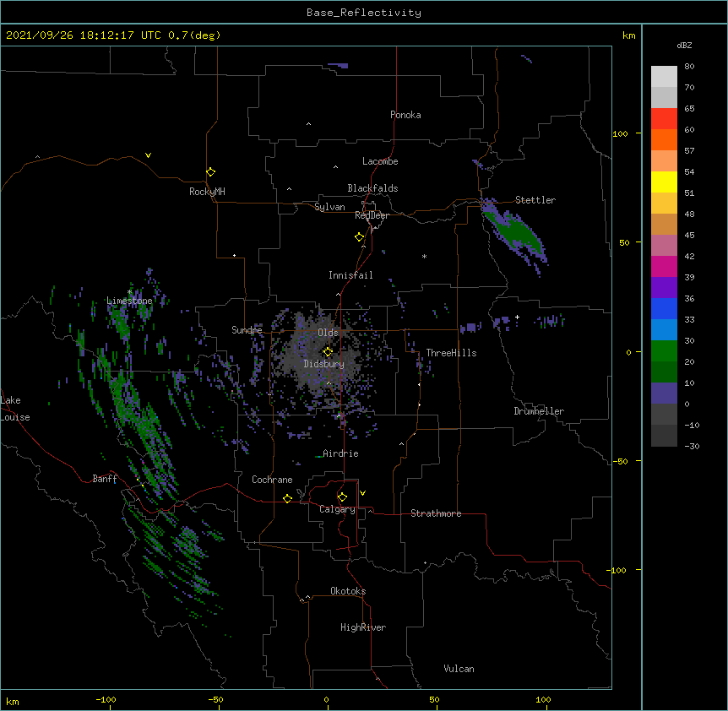Click the RockyMH city label
Image resolution: width=728 pixels, height=711 pixels.
tap(207, 192)
